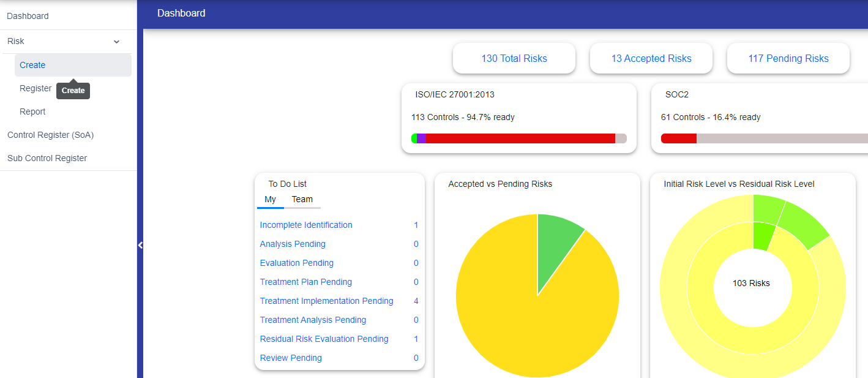868x378 pixels.
Task: Click the 130 Total Risks card
Action: (x=514, y=59)
